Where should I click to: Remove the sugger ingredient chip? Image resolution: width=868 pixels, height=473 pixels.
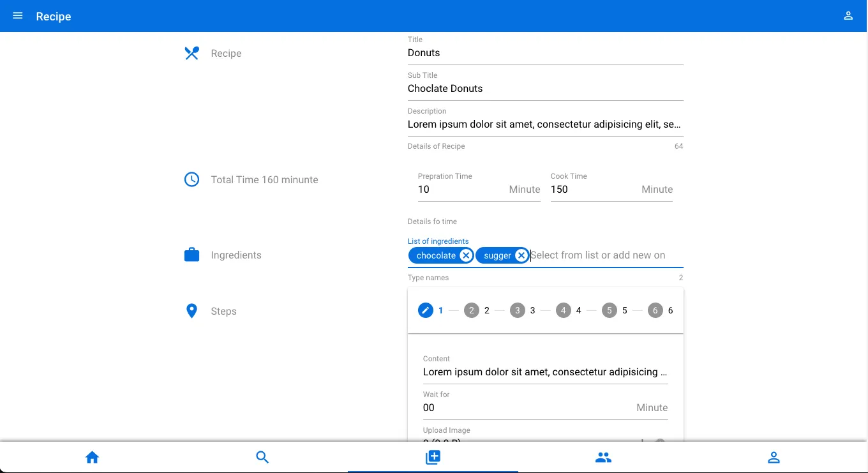tap(521, 255)
